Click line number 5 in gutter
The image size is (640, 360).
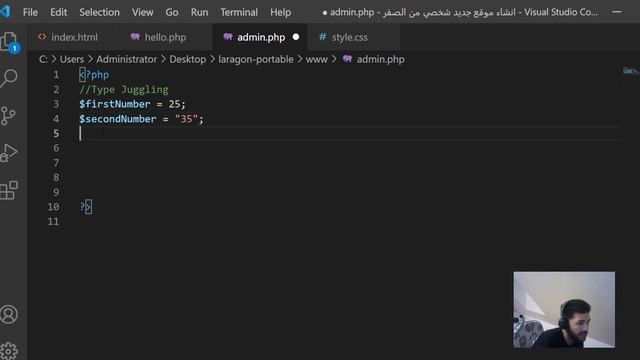pyautogui.click(x=56, y=133)
